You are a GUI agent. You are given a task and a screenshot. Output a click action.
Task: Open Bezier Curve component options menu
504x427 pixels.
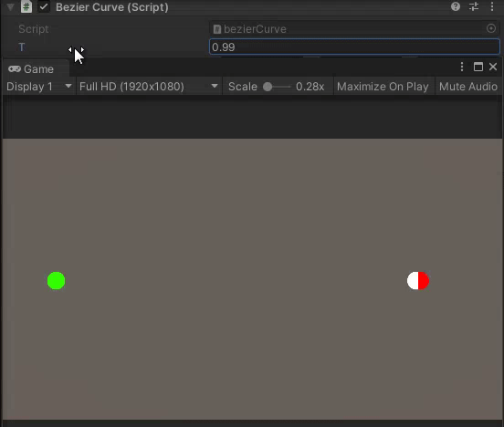(x=492, y=6)
